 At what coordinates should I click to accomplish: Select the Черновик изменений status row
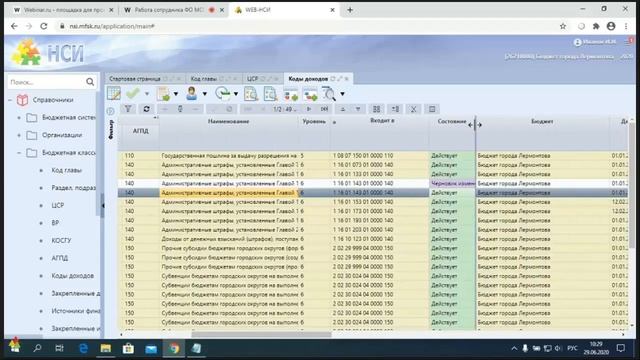coord(373,183)
